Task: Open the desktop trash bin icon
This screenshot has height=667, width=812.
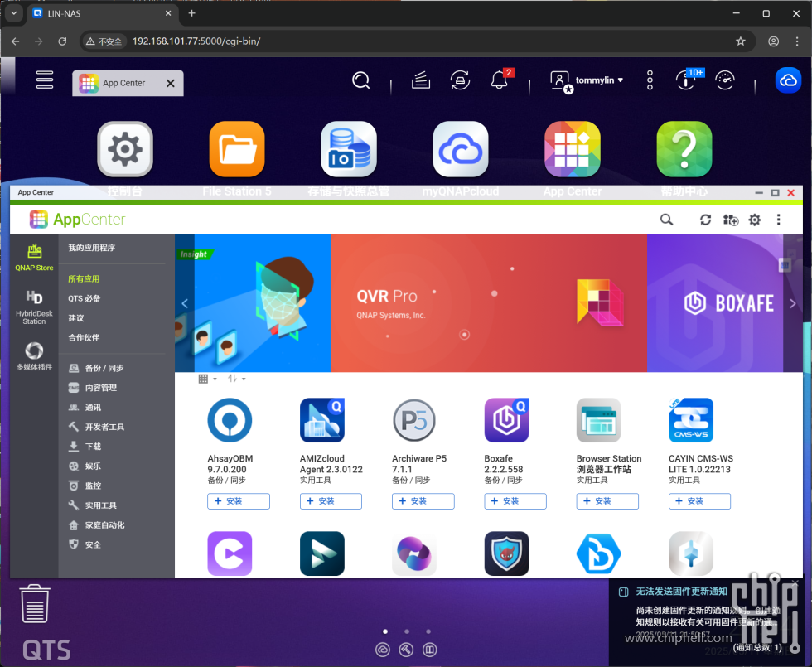Action: click(35, 604)
